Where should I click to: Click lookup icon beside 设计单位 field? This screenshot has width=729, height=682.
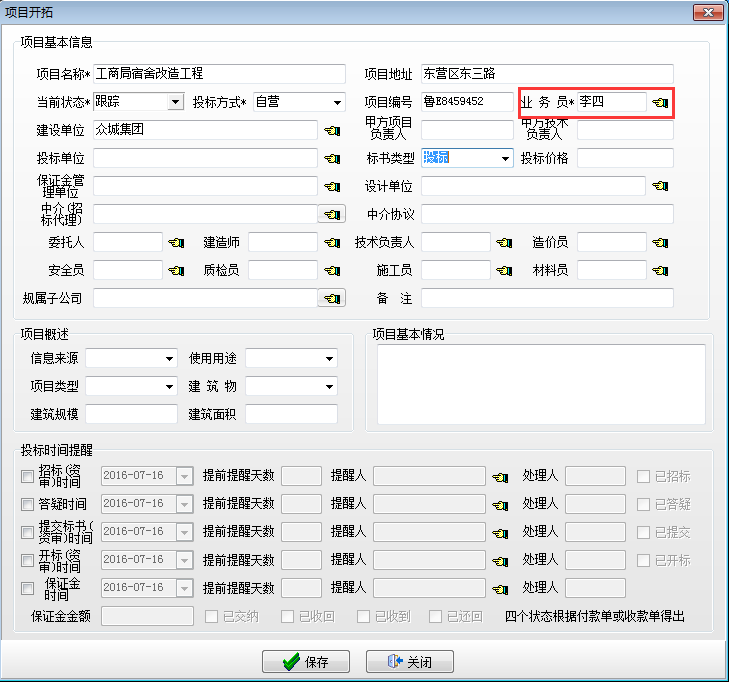[660, 186]
